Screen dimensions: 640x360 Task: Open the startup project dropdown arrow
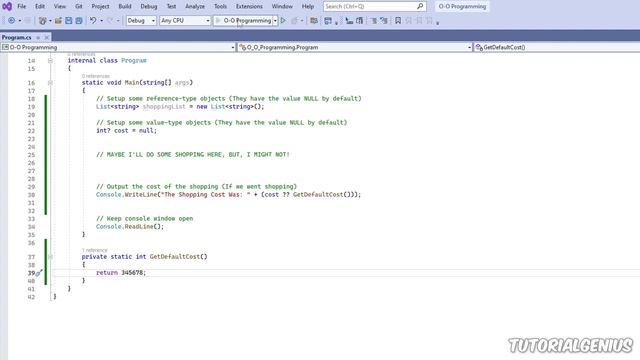pos(275,20)
